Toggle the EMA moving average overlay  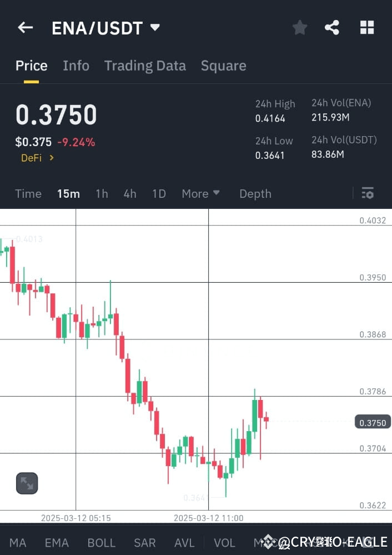(56, 543)
